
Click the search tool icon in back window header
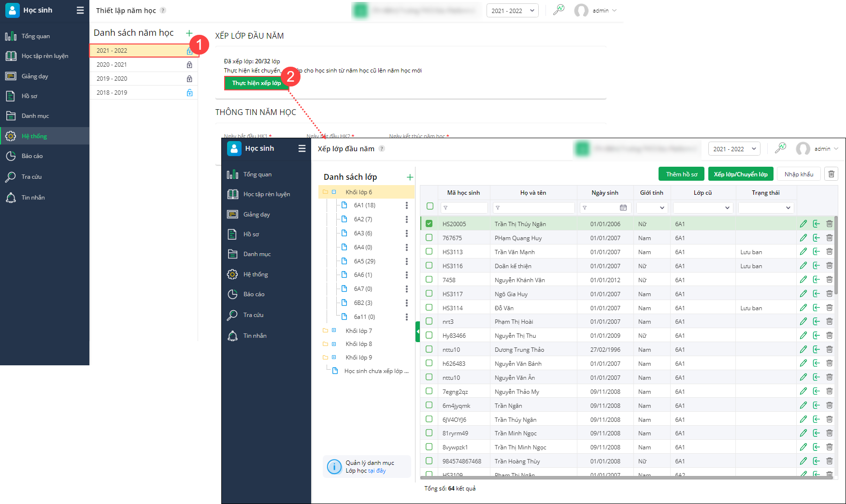[x=559, y=10]
